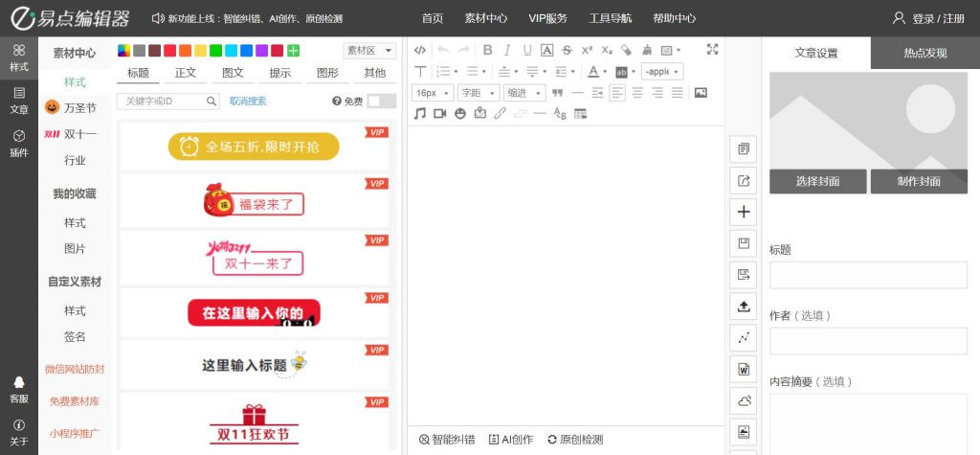
Task: Open 登录 / 注册 login link
Action: tap(928, 18)
